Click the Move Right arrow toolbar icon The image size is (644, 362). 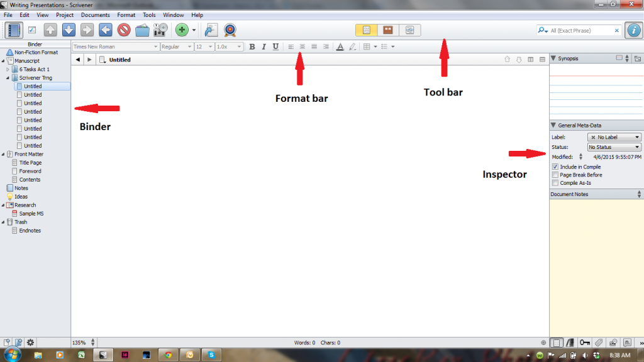tap(87, 30)
